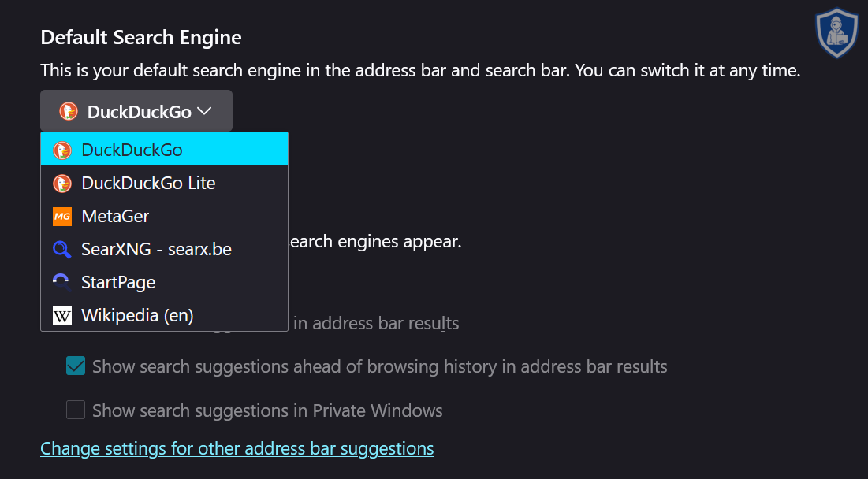Screen dimensions: 868x479
Task: Click the DuckDuckGo Lite favicon
Action: coord(62,182)
